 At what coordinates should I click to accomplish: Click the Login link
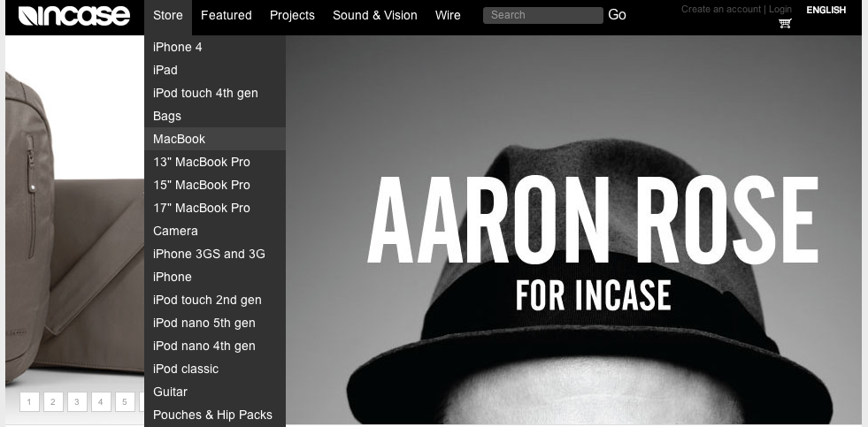[x=780, y=10]
